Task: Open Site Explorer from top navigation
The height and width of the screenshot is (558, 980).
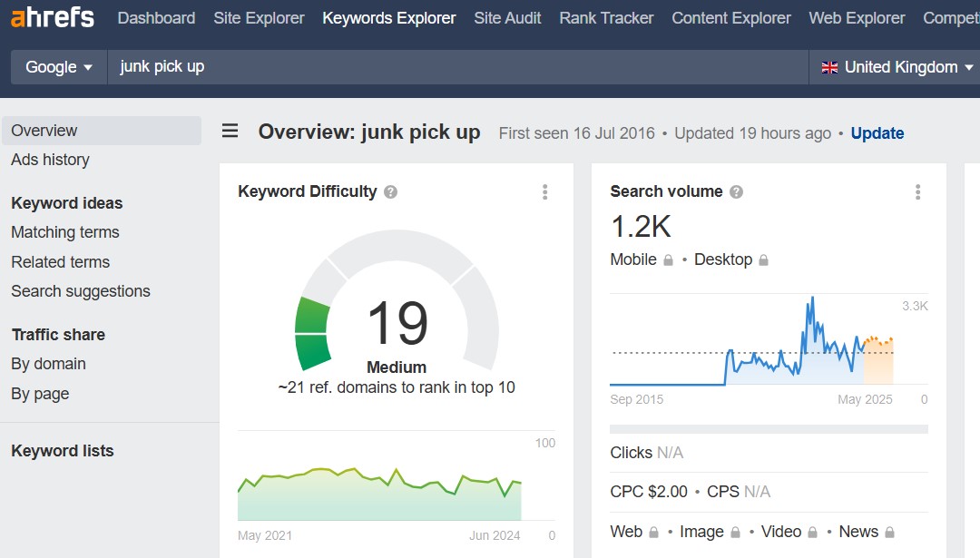Action: [x=259, y=18]
